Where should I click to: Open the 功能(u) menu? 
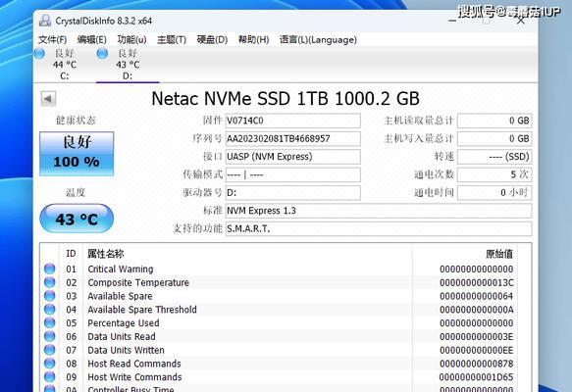tap(131, 40)
